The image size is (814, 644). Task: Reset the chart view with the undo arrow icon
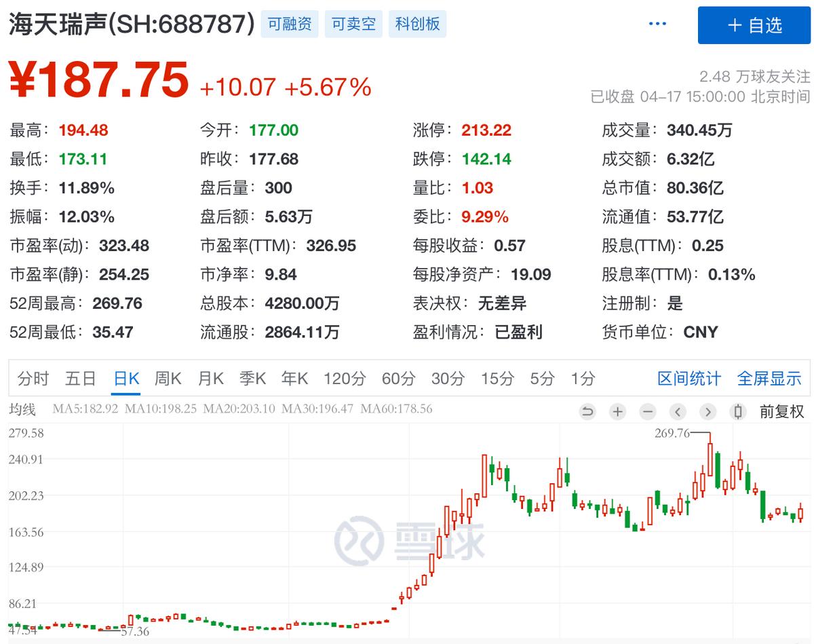coord(587,412)
